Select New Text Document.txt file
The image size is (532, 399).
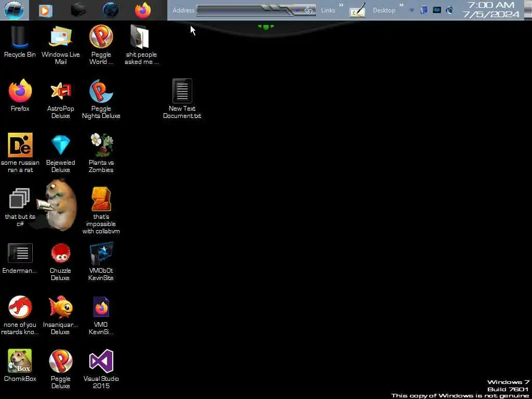pos(182,99)
